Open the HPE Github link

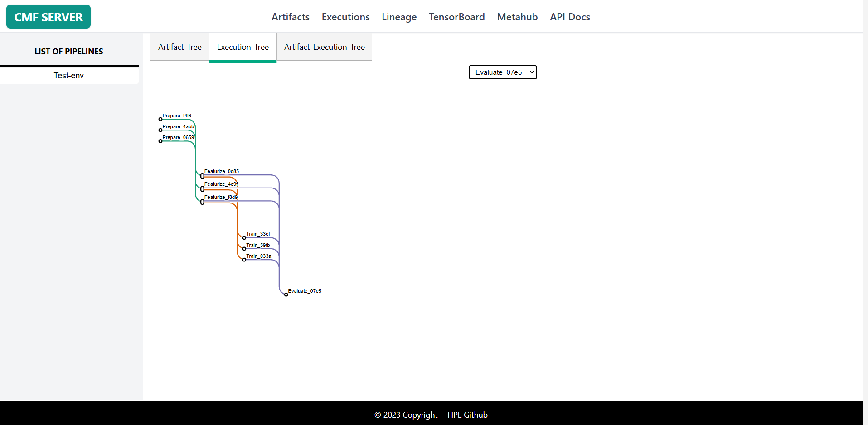[x=467, y=415]
